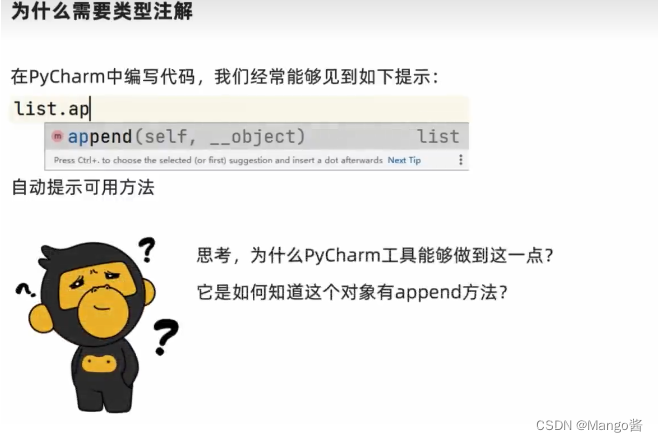This screenshot has width=658, height=442.
Task: Click the Press Ctrl+. tip text
Action: [218, 160]
